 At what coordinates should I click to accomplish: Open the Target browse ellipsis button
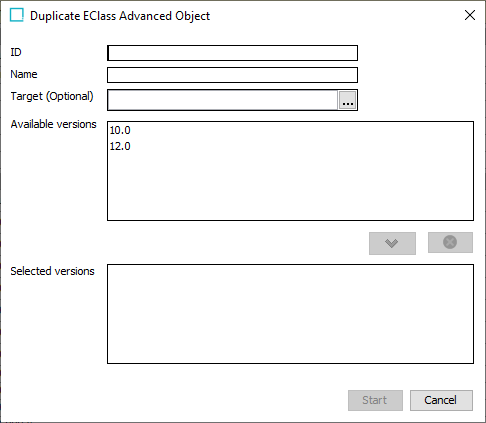[348, 100]
